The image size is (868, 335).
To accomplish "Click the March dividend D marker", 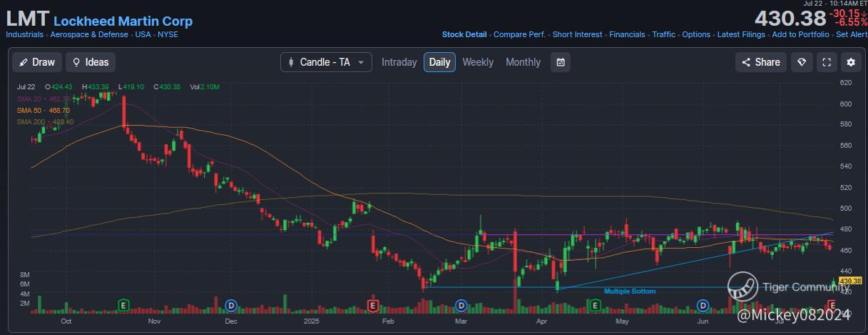I will pos(461,306).
